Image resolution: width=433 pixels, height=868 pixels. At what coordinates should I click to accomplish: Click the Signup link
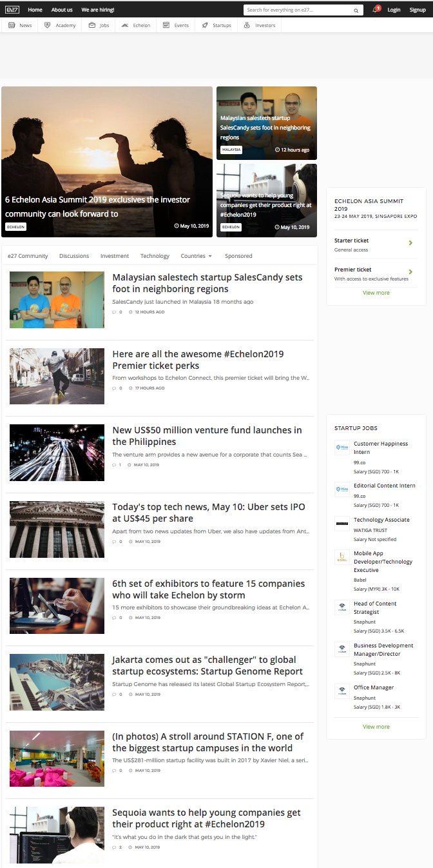click(x=418, y=10)
